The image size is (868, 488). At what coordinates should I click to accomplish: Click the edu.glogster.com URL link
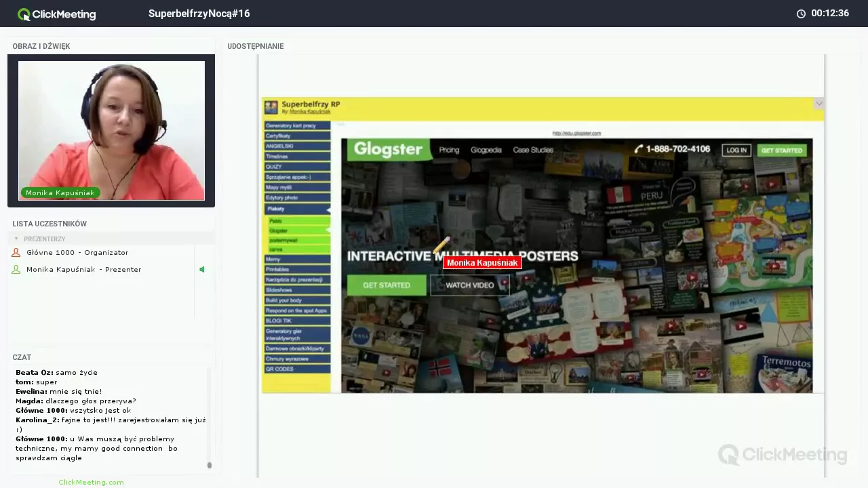[x=576, y=134]
